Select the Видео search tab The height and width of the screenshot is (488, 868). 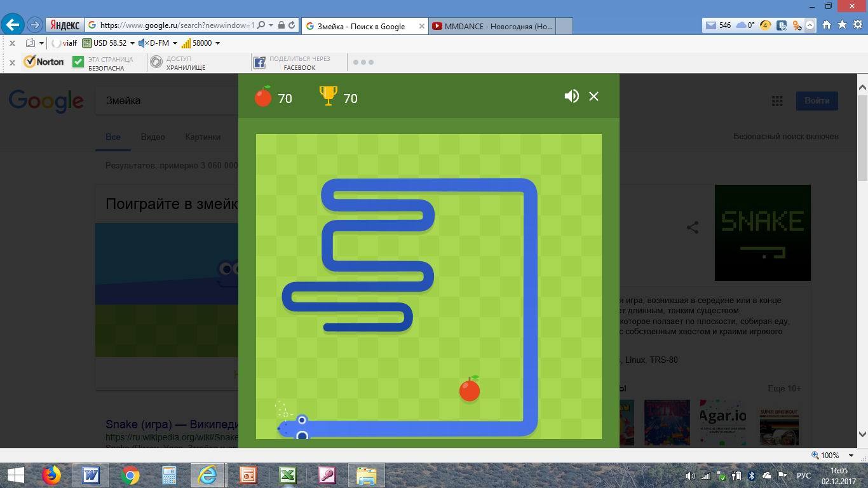point(153,137)
